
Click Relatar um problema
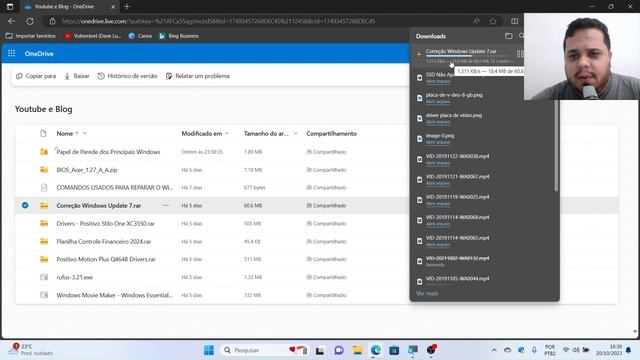[198, 76]
